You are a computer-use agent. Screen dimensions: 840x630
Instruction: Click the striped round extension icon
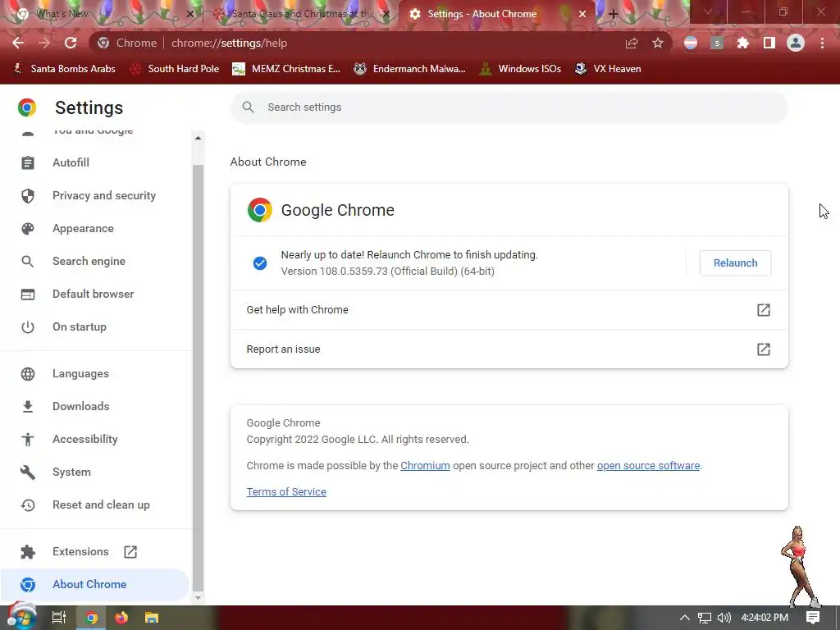tap(691, 43)
